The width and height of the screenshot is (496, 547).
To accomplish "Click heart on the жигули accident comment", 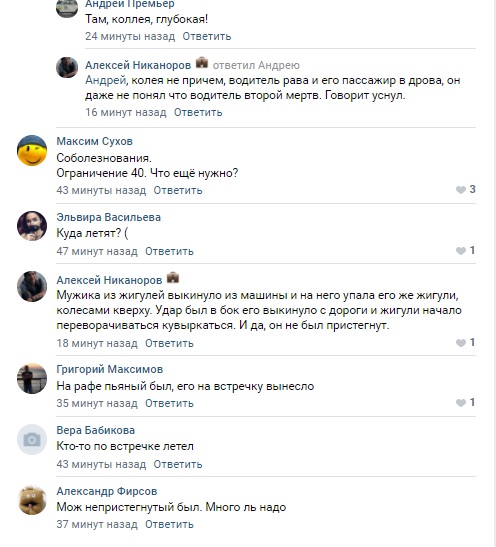I will point(461,343).
